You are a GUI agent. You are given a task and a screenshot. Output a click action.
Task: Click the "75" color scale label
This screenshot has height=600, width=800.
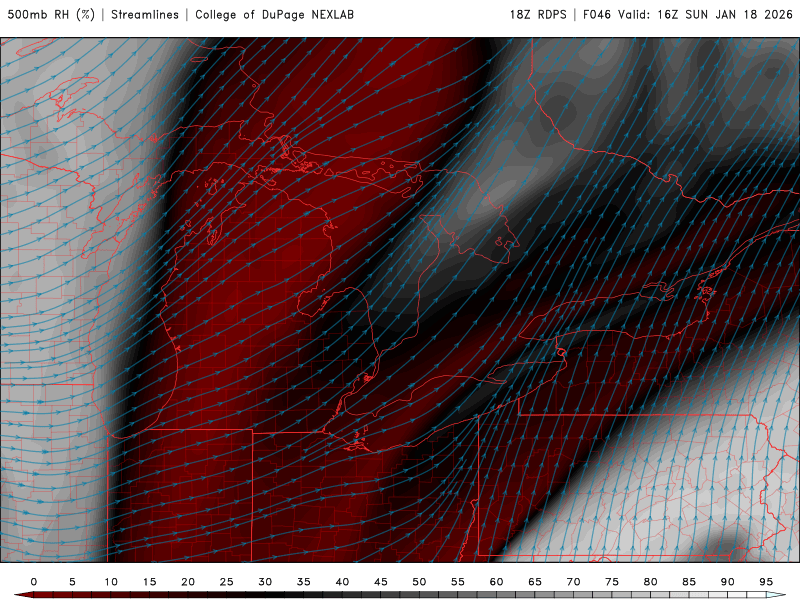click(612, 582)
